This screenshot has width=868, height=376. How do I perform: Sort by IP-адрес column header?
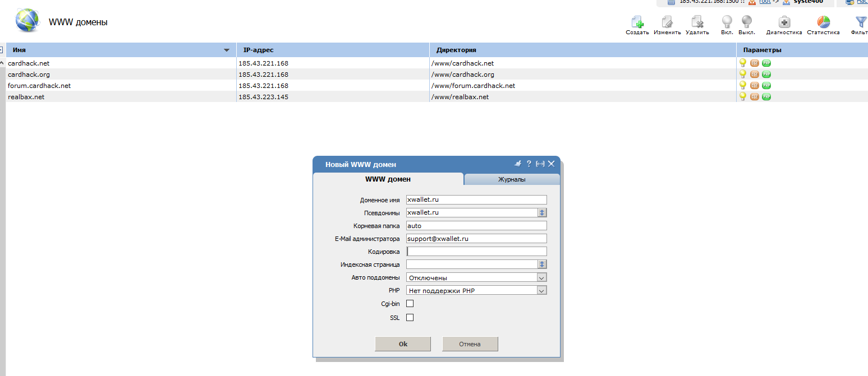coord(333,50)
